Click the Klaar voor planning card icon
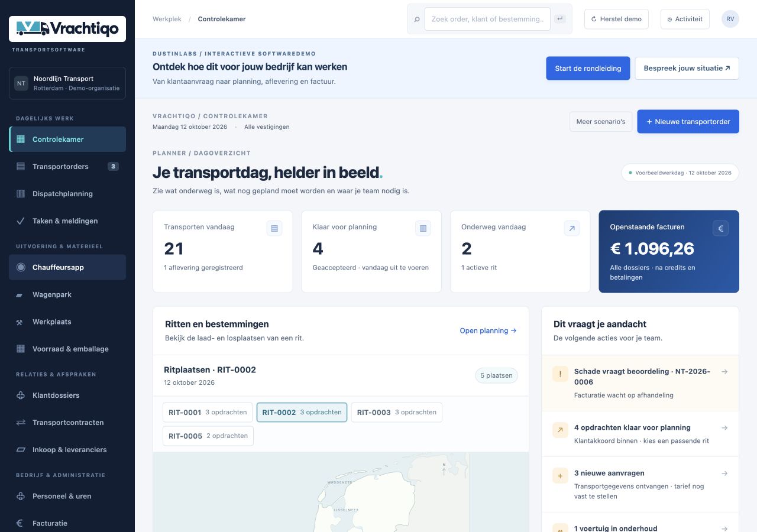The height and width of the screenshot is (532, 757). click(x=423, y=228)
